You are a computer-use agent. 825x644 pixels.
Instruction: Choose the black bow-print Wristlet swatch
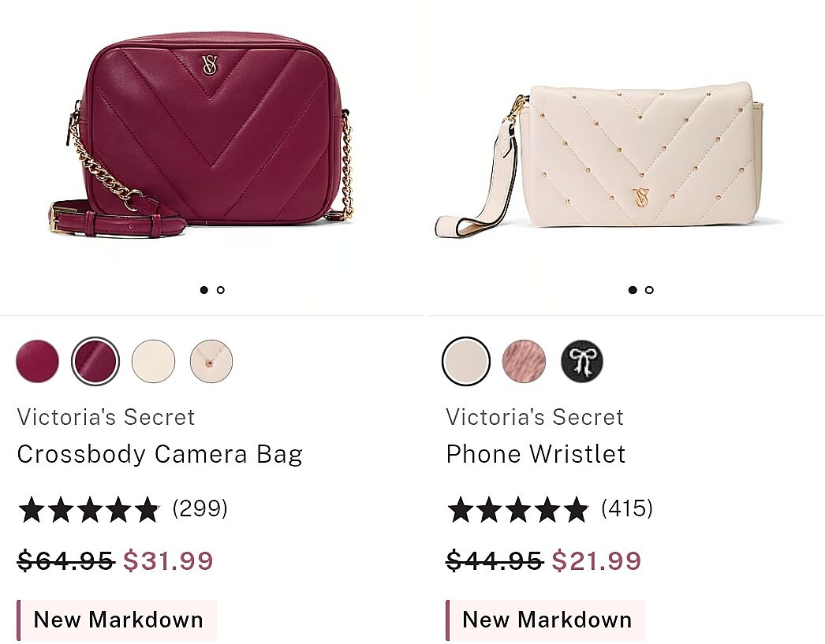(x=581, y=361)
